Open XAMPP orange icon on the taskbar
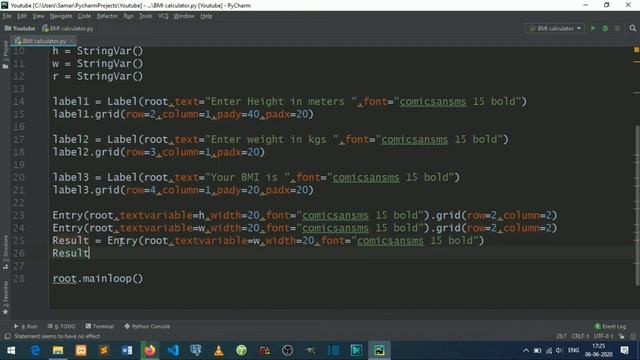The width and height of the screenshot is (640, 360). [81, 350]
